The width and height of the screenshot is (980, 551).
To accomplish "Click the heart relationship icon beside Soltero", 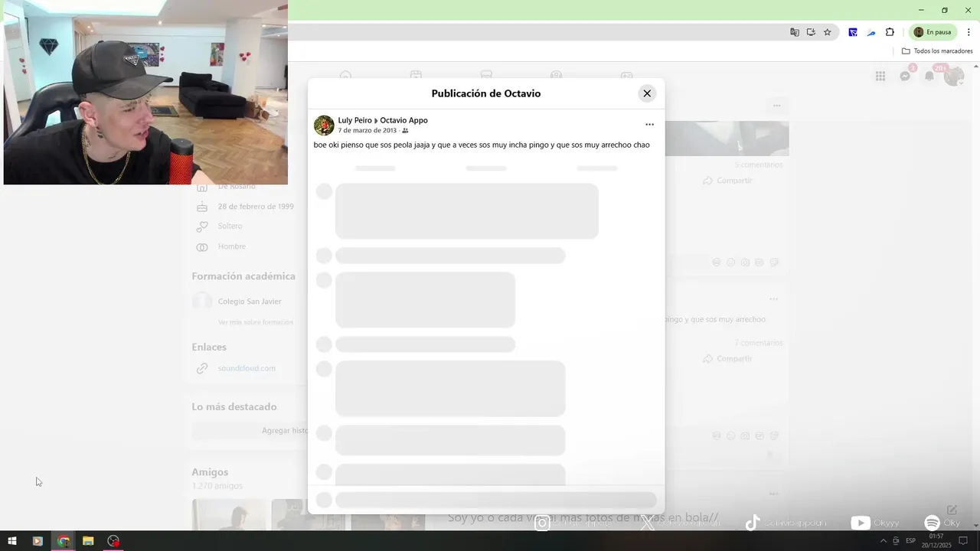I will 202,227.
